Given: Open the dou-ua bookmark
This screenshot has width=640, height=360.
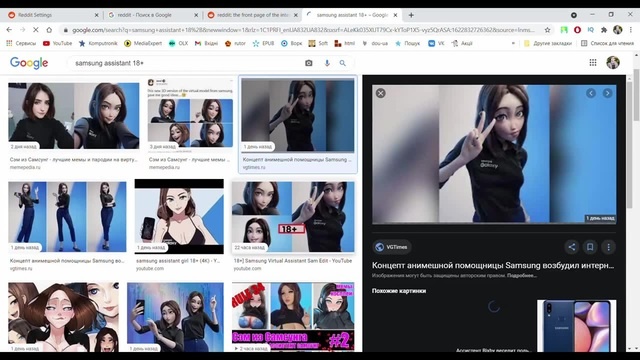Looking at the screenshot, I should point(375,43).
